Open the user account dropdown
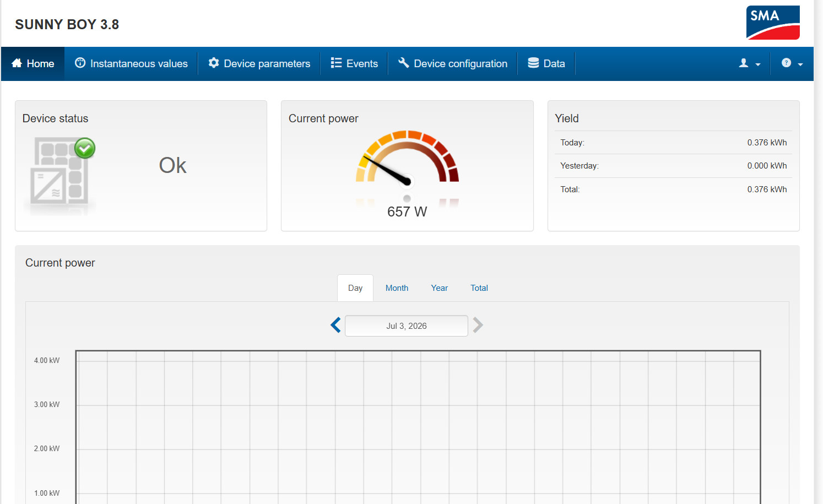Image resolution: width=823 pixels, height=504 pixels. [x=750, y=63]
